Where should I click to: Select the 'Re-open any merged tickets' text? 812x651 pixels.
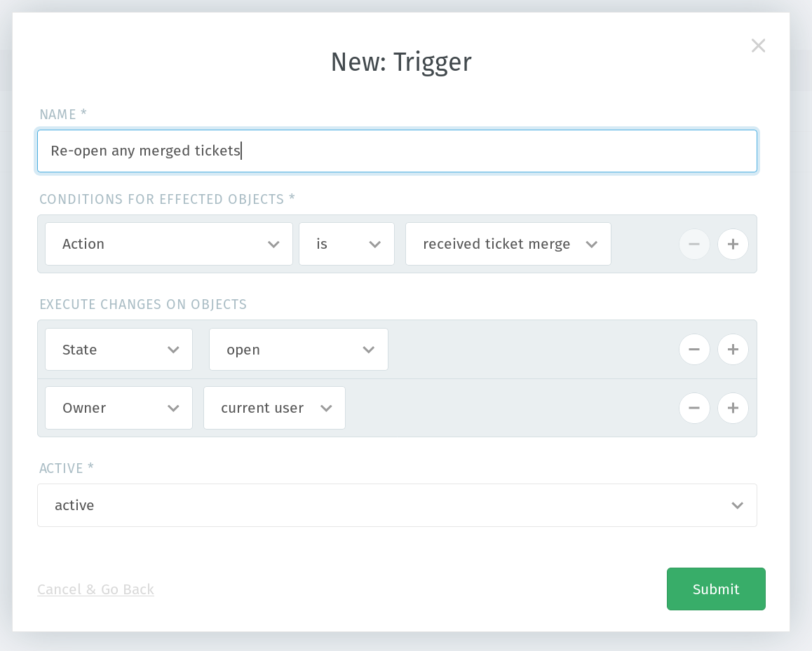pyautogui.click(x=145, y=151)
